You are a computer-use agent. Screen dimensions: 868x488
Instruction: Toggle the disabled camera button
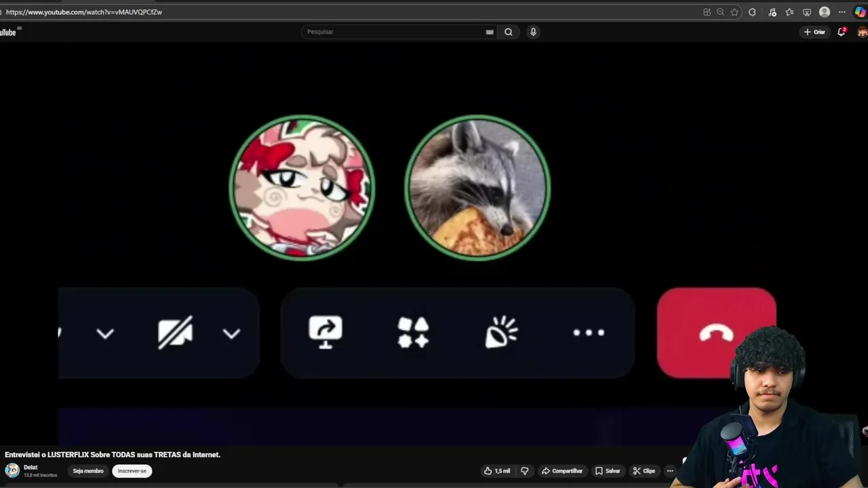(x=176, y=332)
